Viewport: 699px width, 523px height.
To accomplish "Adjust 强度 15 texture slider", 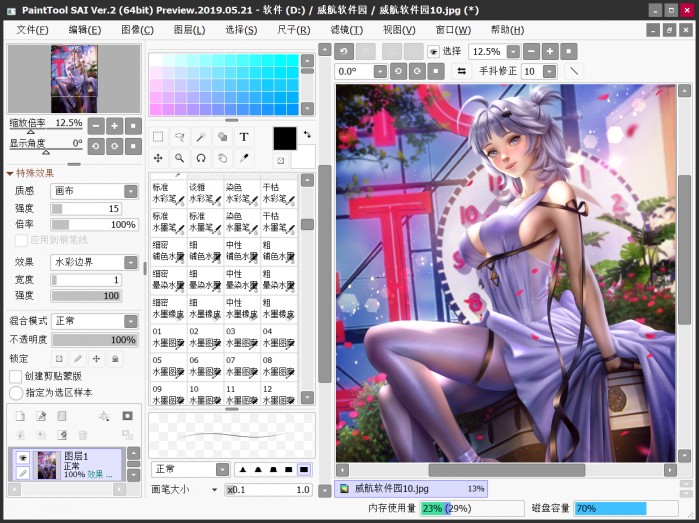I will [x=86, y=209].
